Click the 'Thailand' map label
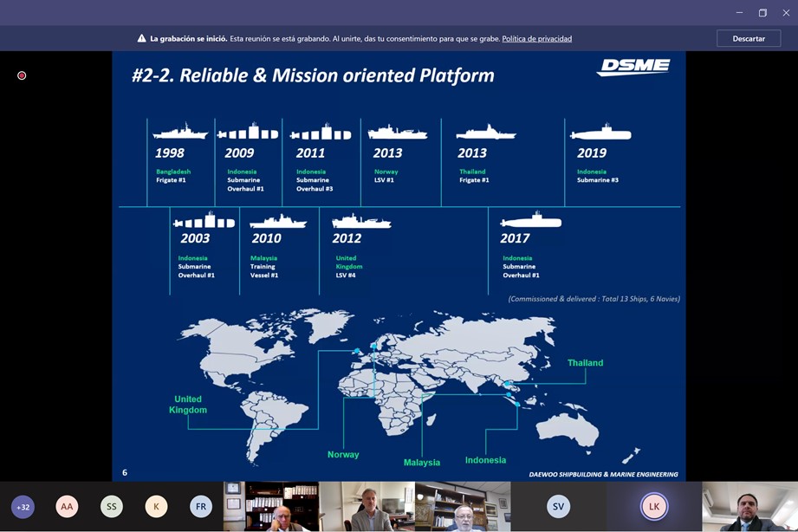Screen dimensions: 798x532 pos(585,363)
